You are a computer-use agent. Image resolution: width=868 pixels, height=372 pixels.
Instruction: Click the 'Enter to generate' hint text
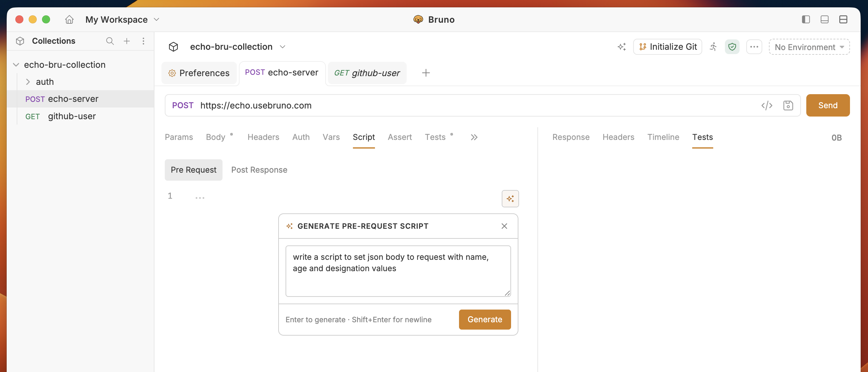click(358, 319)
